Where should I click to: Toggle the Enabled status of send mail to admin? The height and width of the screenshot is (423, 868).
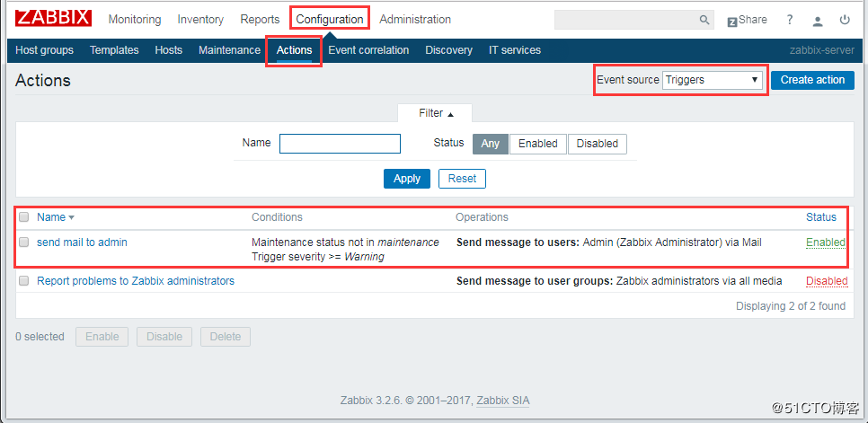[x=826, y=242]
